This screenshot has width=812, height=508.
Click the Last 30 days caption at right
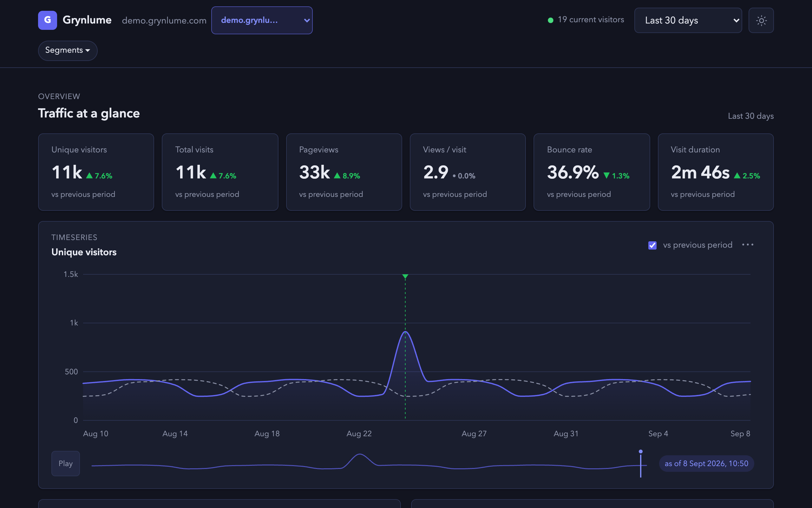(750, 116)
